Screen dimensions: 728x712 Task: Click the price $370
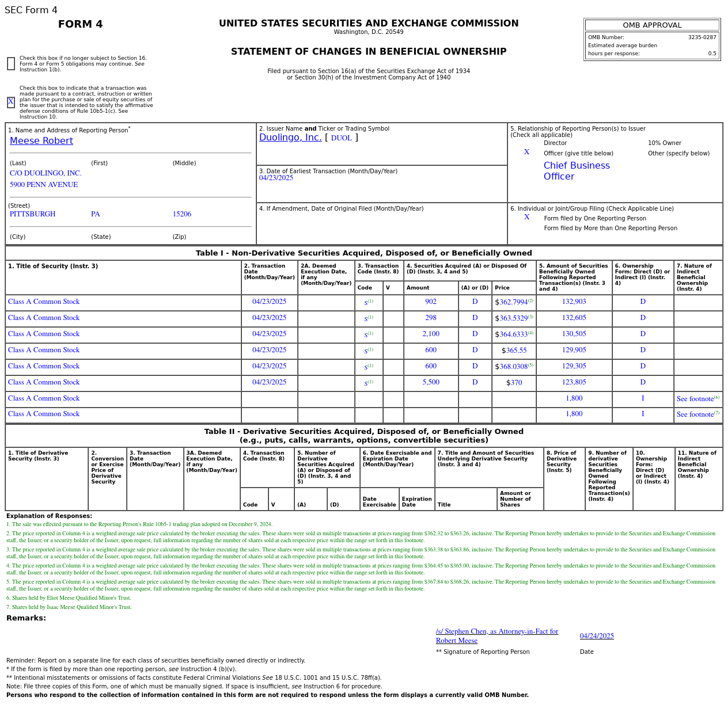click(x=514, y=383)
